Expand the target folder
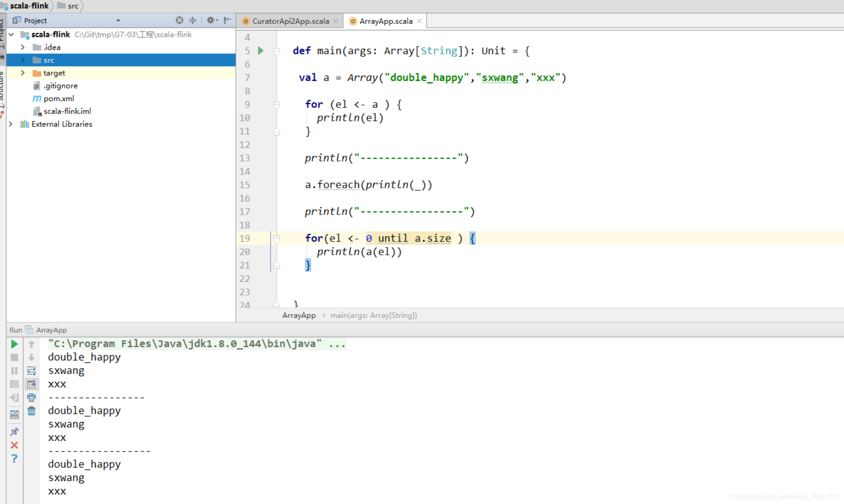Image resolution: width=844 pixels, height=504 pixels. 23,73
